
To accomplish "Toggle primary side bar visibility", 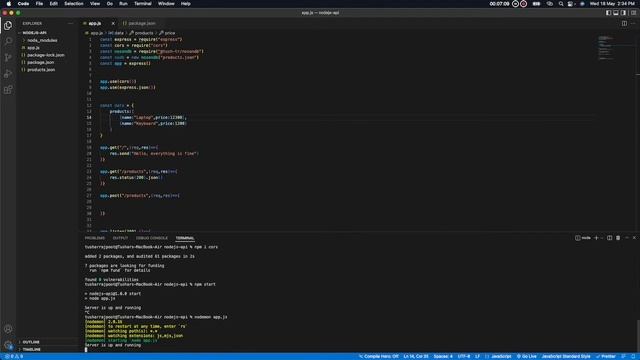I will click(x=608, y=13).
